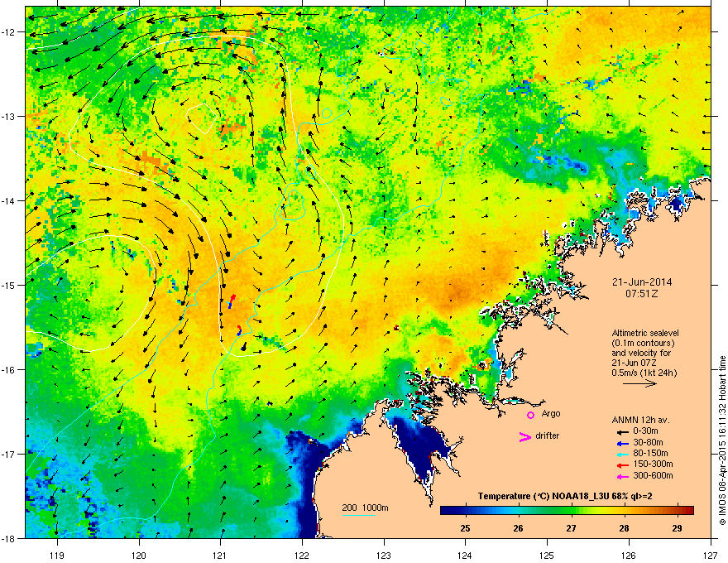This screenshot has width=728, height=563.
Task: Select the black 0-30m ANMN arrow
Action: point(623,431)
